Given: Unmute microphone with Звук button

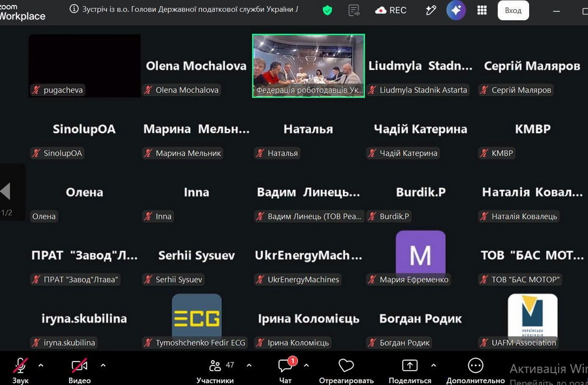Looking at the screenshot, I should [20, 371].
